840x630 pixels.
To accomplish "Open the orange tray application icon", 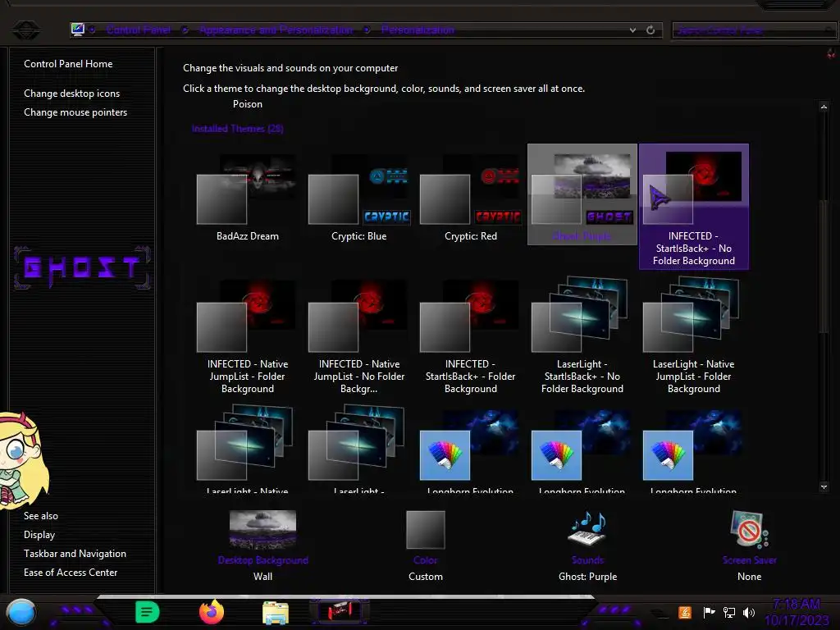I will (x=685, y=612).
